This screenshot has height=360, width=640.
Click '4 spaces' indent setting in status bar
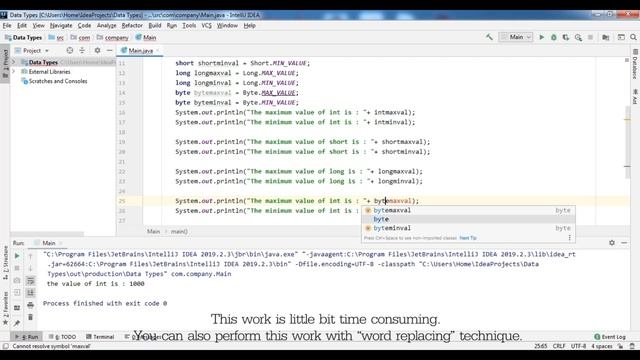coord(602,346)
